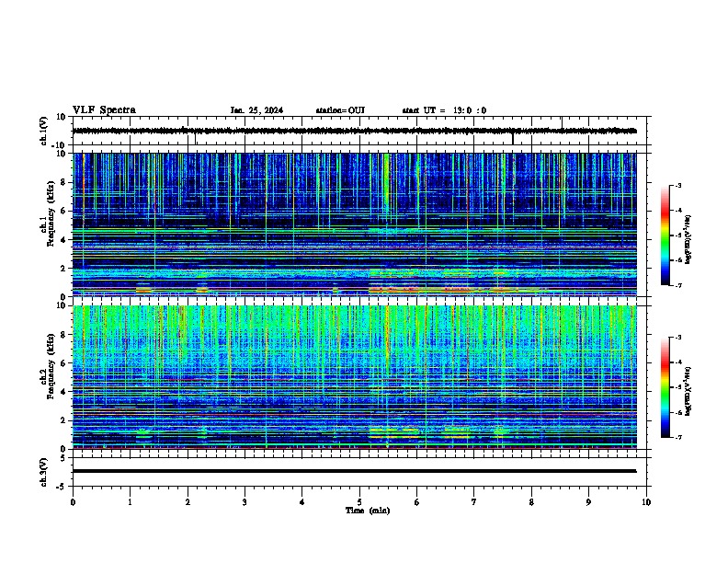Click time axis tick label "10" at the axis end

pyautogui.click(x=646, y=502)
